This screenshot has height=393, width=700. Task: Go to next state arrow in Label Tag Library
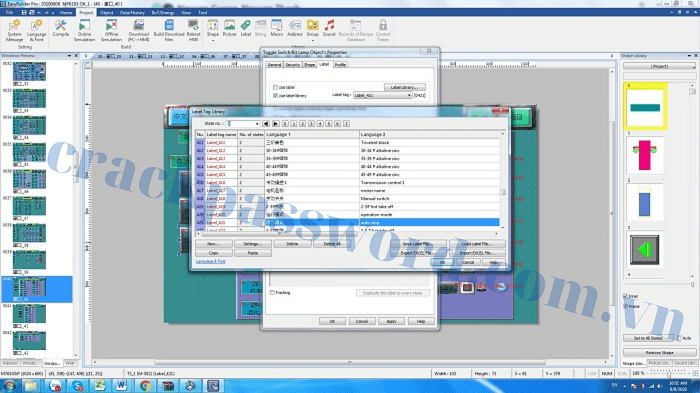tap(275, 124)
